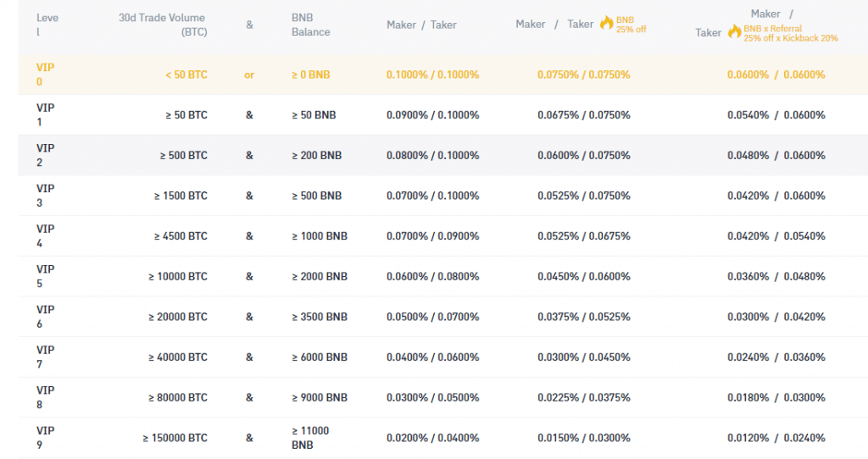868x459 pixels.
Task: Click the "0.0900% / 0.1000%" fee cell
Action: pyautogui.click(x=433, y=115)
